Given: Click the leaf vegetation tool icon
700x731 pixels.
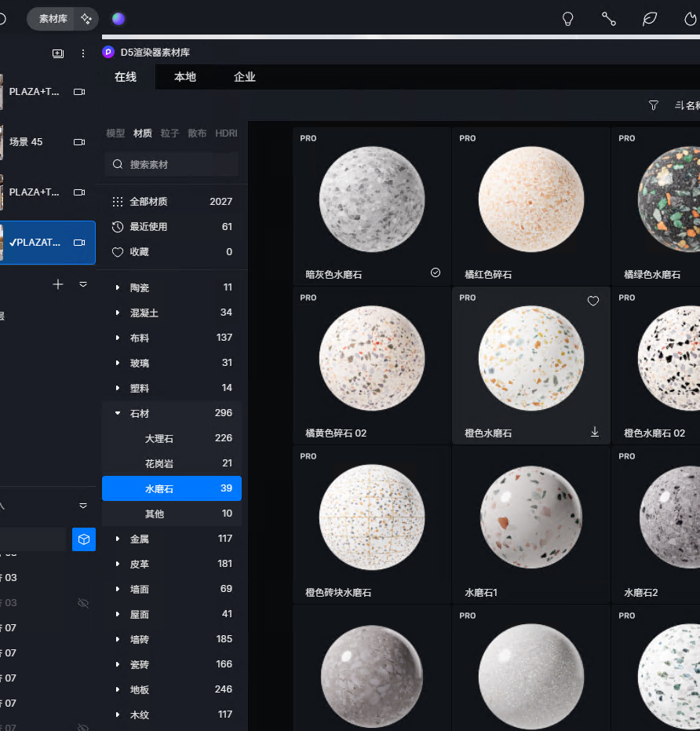Looking at the screenshot, I should pyautogui.click(x=650, y=19).
